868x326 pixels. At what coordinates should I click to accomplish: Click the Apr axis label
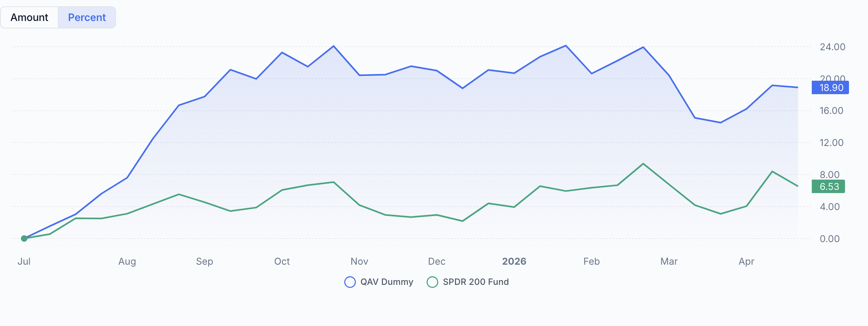(747, 261)
